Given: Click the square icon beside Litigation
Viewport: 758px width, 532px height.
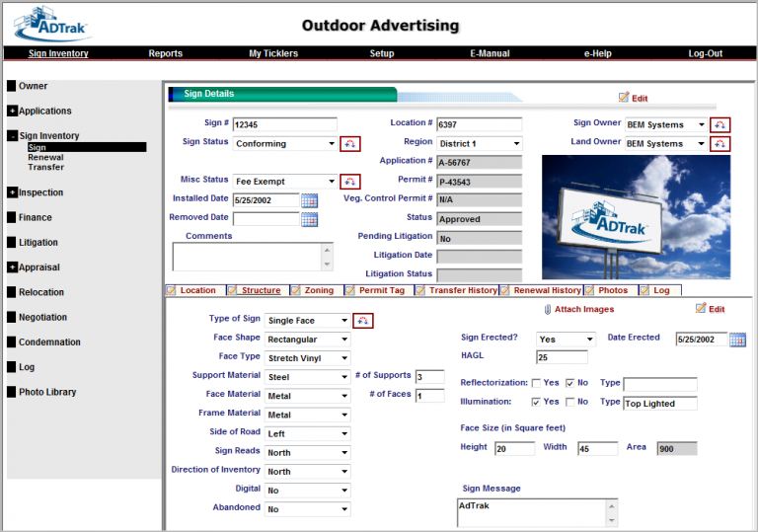Looking at the screenshot, I should (12, 242).
